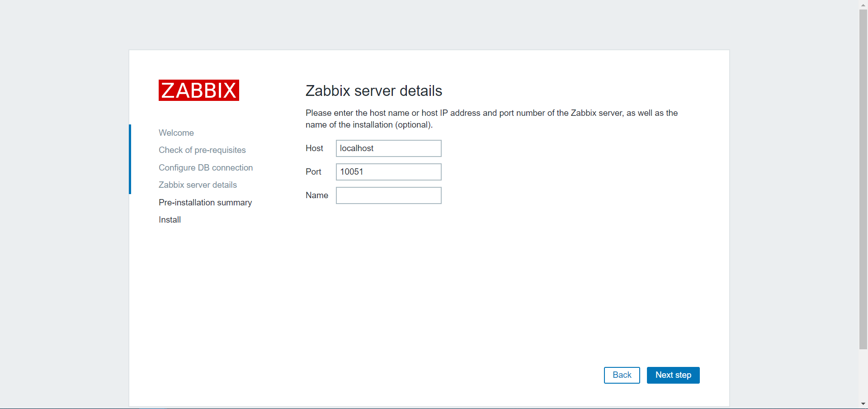Select Configure DB connection step

pyautogui.click(x=206, y=168)
